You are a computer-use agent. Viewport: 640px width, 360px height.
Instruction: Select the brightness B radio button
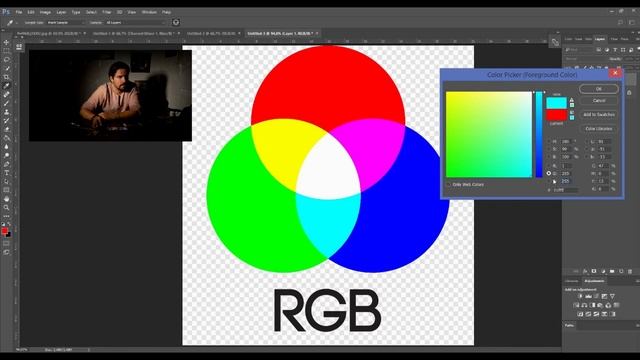[549, 157]
